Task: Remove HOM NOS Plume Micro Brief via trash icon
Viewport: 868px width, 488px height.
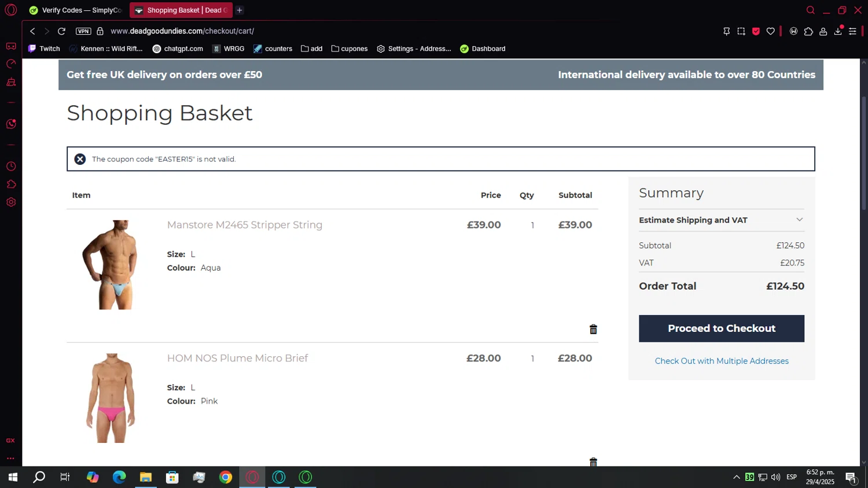Action: pyautogui.click(x=593, y=462)
